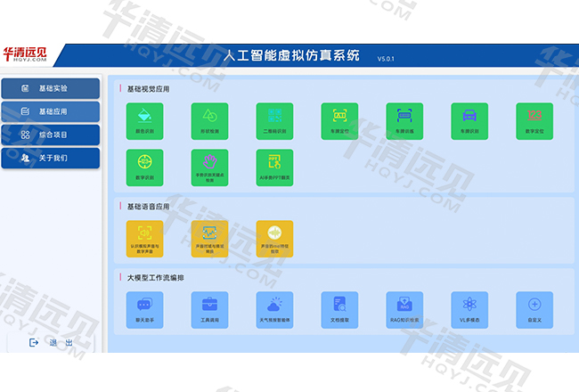Select the 文档提取 document extraction tile

tap(339, 309)
